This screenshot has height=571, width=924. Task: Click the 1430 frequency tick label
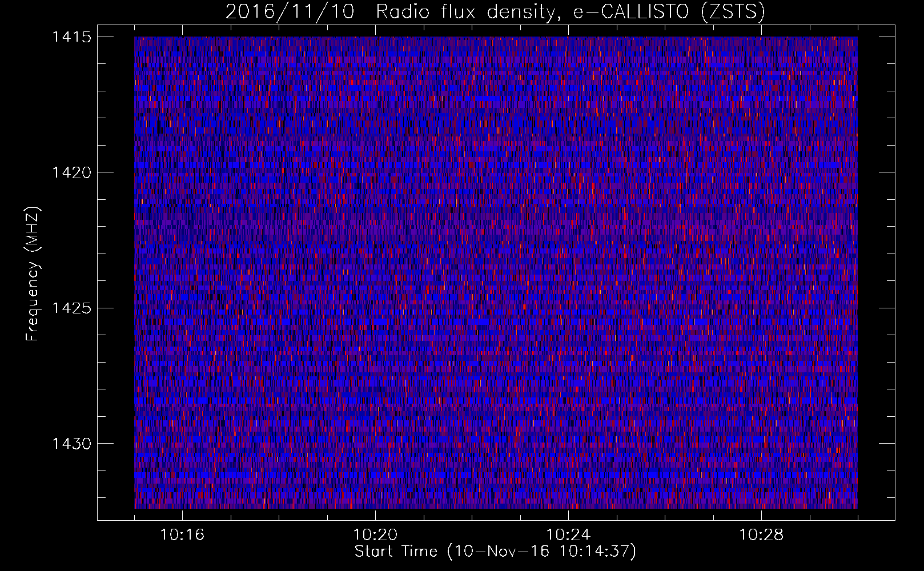coord(71,444)
